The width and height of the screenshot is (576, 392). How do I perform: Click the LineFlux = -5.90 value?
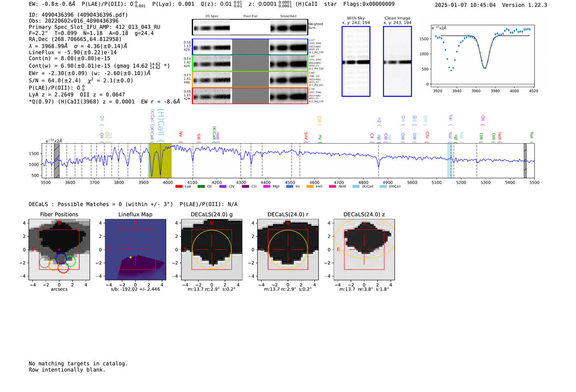[x=73, y=52]
